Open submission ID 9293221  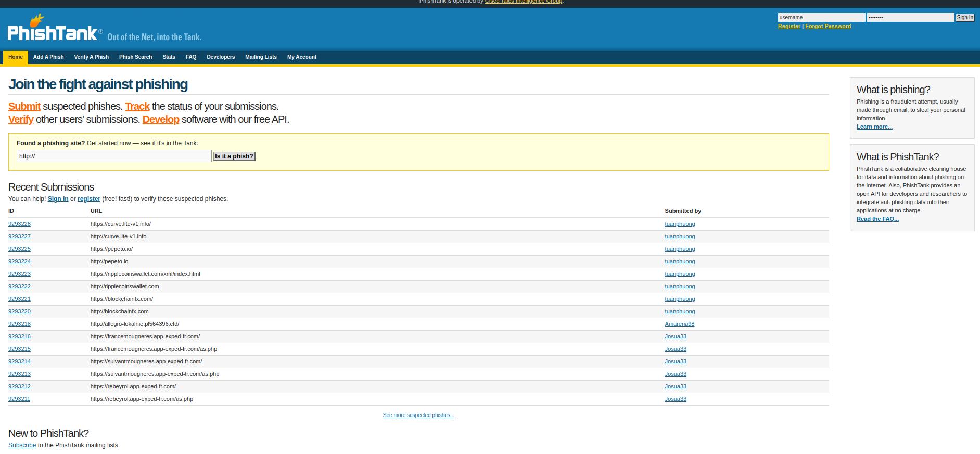(x=19, y=299)
